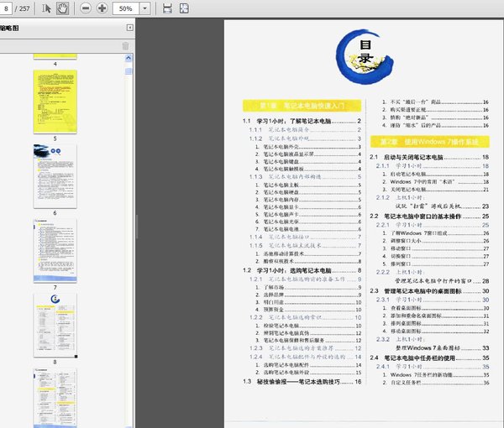
Task: Open the zoom level dropdown arrow
Action: 145,8
